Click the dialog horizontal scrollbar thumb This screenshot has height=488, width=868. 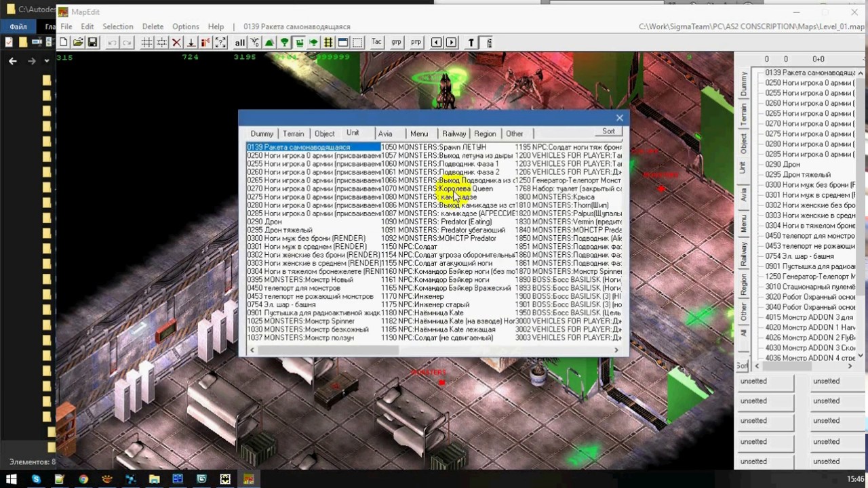pyautogui.click(x=328, y=350)
